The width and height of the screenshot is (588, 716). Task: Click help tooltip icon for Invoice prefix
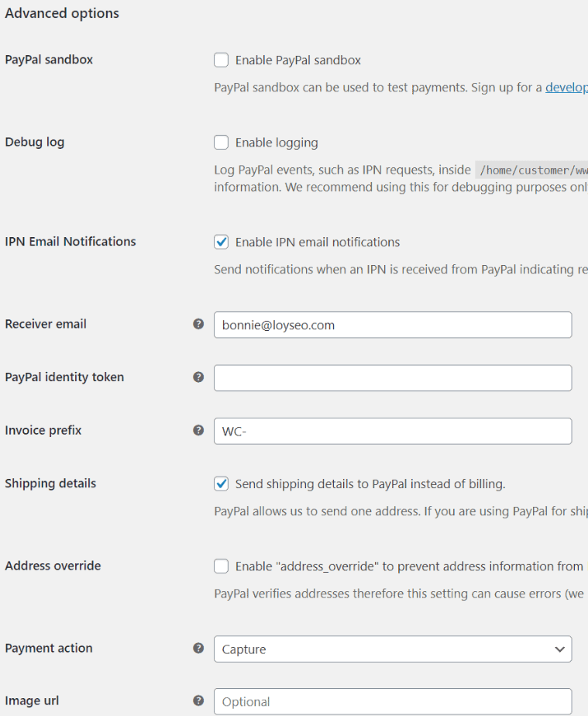tap(198, 430)
